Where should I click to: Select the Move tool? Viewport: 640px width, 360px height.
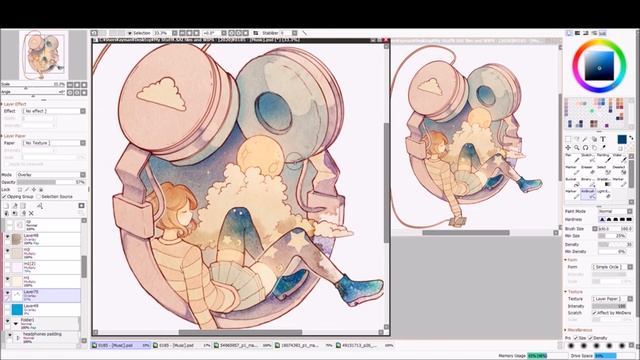pyautogui.click(x=568, y=147)
